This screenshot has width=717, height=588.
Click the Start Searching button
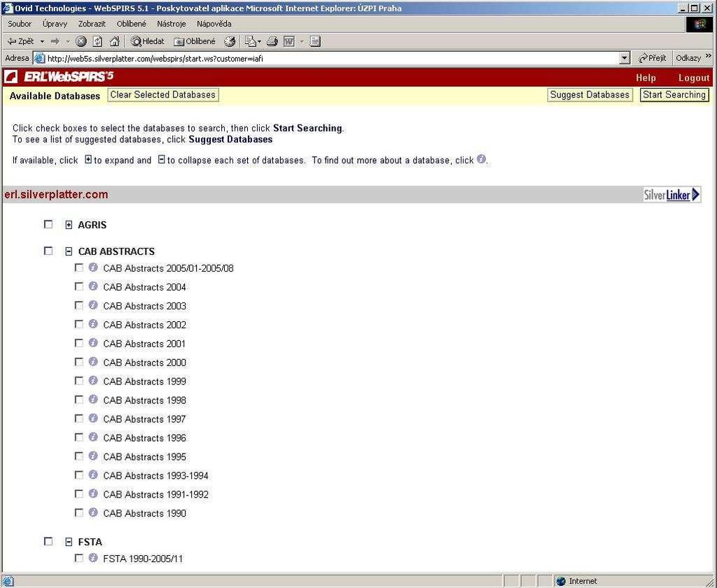tap(674, 95)
